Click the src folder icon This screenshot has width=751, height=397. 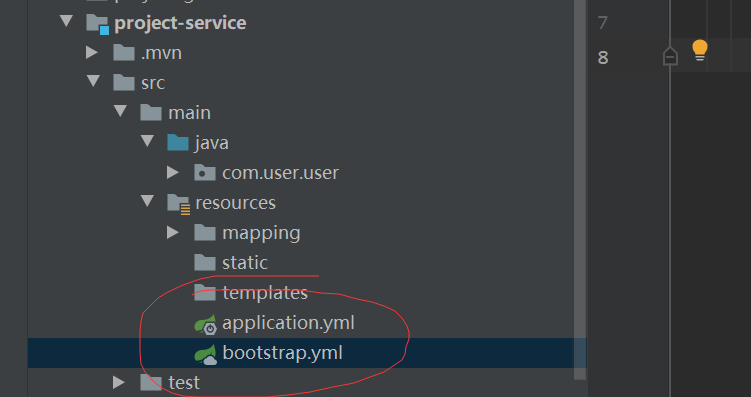124,82
